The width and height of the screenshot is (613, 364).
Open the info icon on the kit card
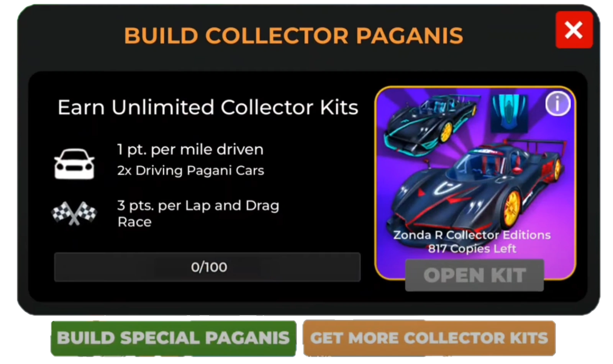(557, 103)
